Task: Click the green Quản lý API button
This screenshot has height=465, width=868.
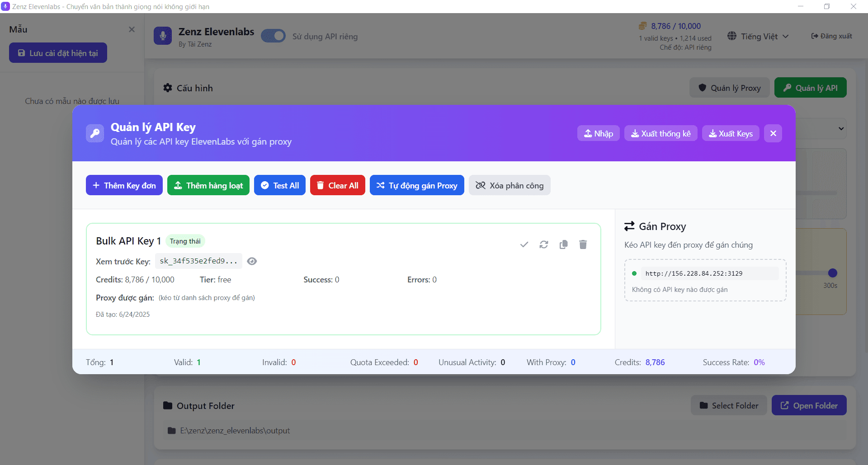Action: (811, 88)
